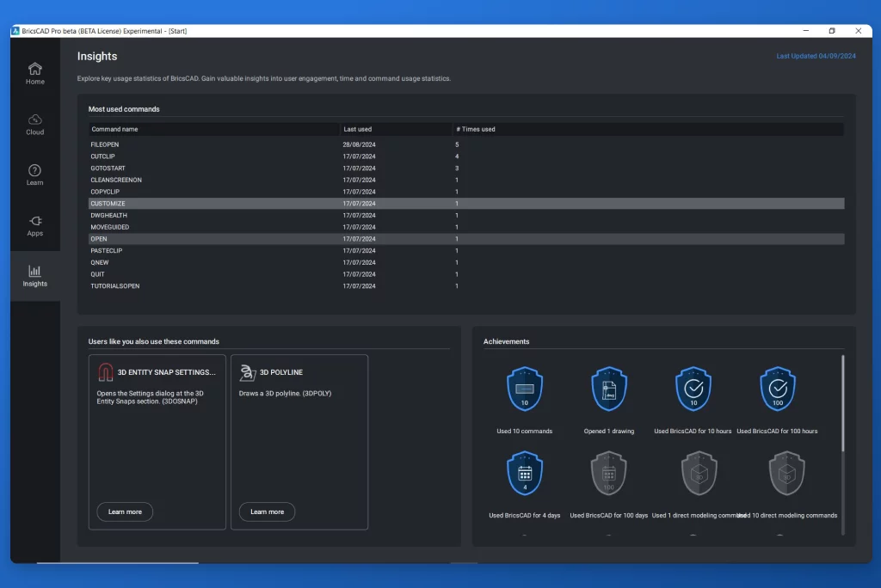Click the Insights page heading

click(x=97, y=56)
